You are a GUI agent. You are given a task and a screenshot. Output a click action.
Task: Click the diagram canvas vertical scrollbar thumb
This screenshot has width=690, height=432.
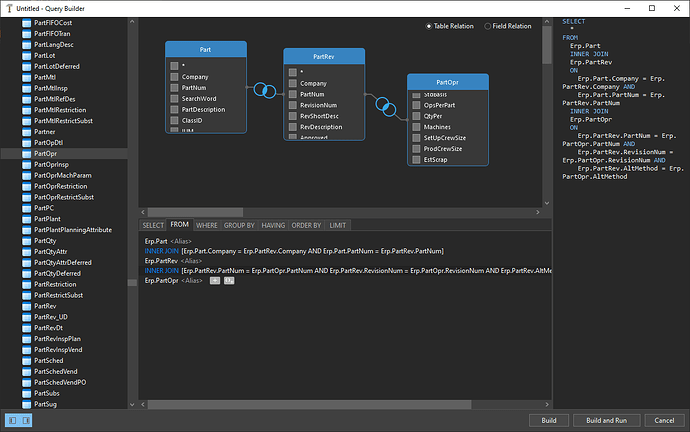point(547,45)
